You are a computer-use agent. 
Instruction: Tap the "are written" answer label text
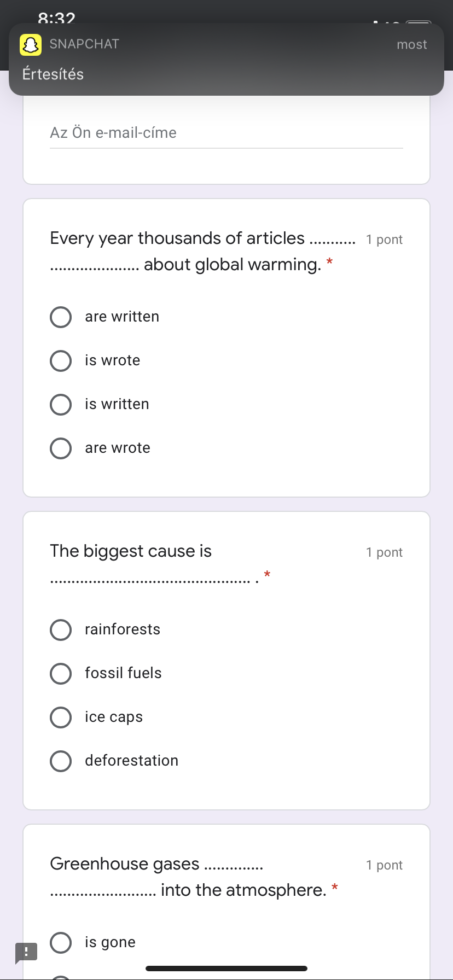[x=122, y=317]
